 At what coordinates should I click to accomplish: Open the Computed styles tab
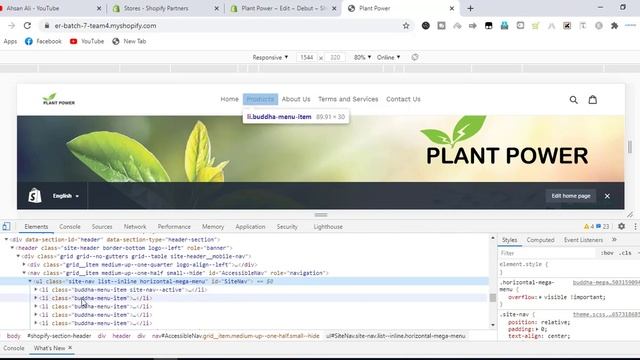tap(540, 240)
